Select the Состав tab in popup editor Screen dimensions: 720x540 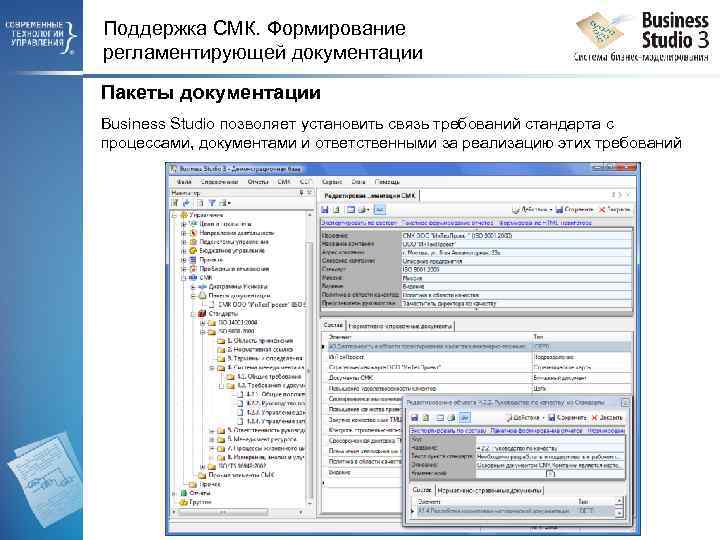pyautogui.click(x=422, y=490)
